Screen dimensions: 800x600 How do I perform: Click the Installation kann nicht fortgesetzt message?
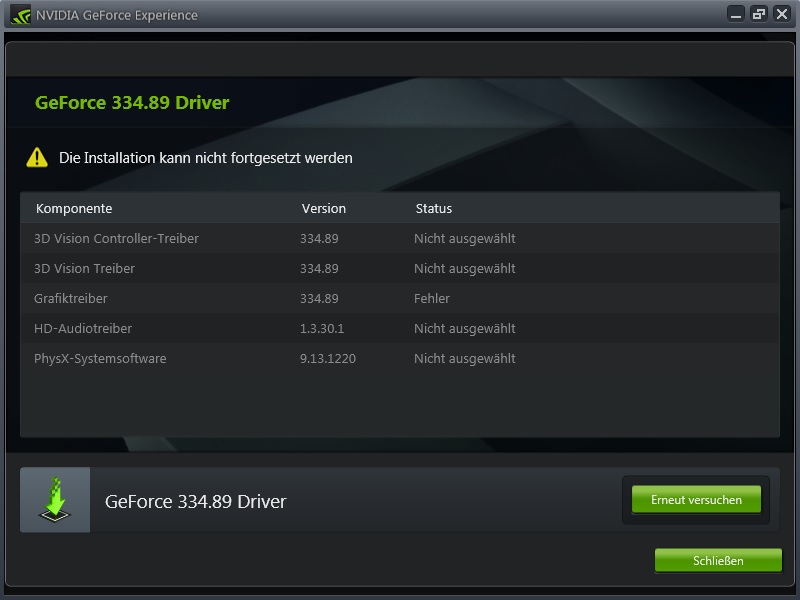pos(206,158)
